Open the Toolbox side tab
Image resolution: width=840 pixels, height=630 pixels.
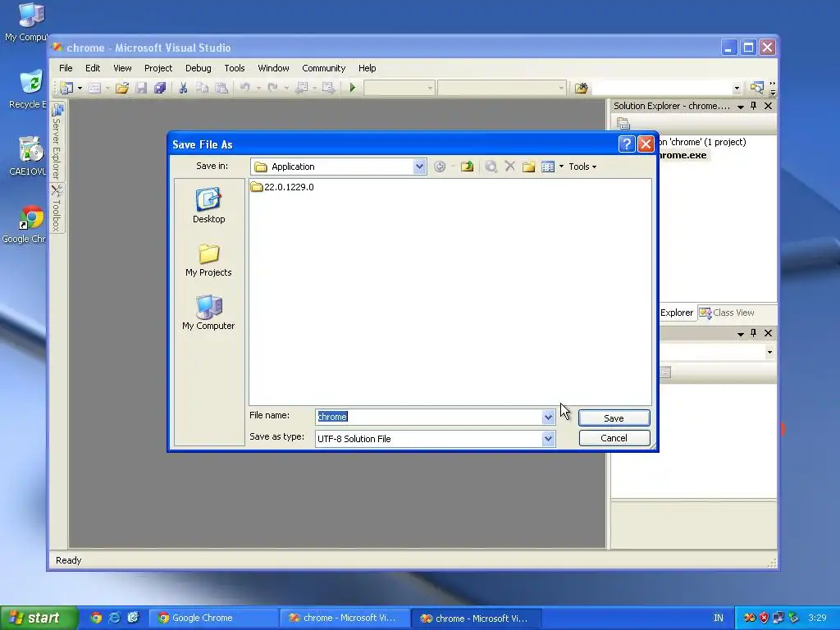coord(57,208)
